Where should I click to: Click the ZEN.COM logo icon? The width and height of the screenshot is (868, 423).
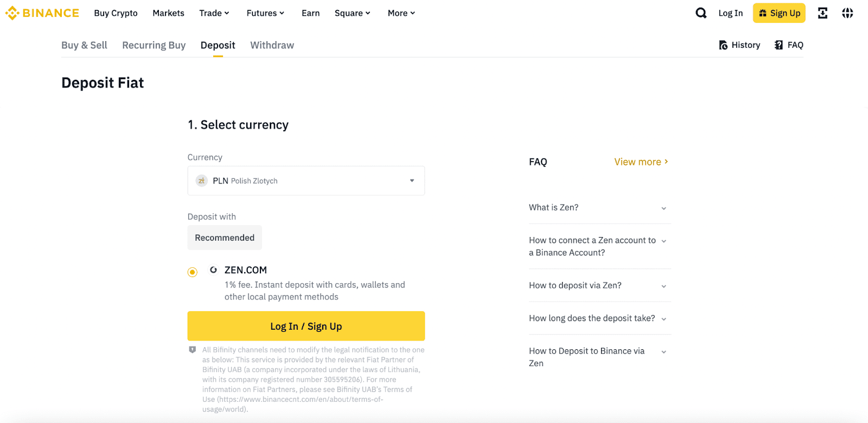[213, 270]
